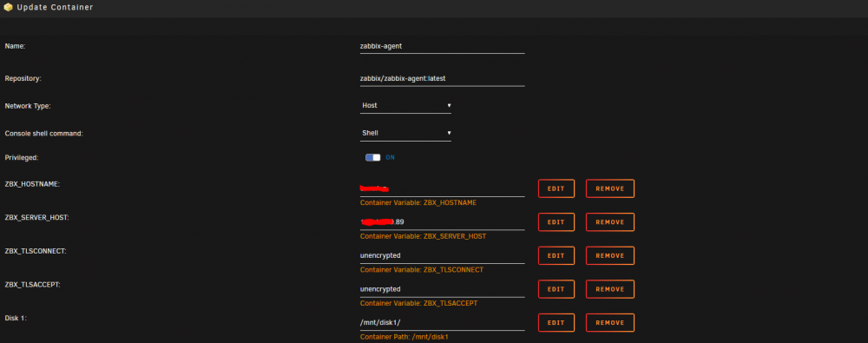Screen dimensions: 868x343
Task: Edit the Disk 1 path mapping
Action: pyautogui.click(x=556, y=322)
